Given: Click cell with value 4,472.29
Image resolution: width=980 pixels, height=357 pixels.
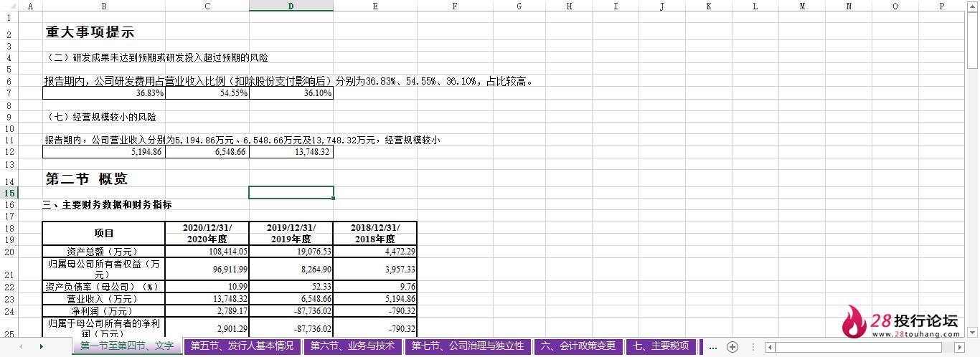Looking at the screenshot, I should (375, 252).
